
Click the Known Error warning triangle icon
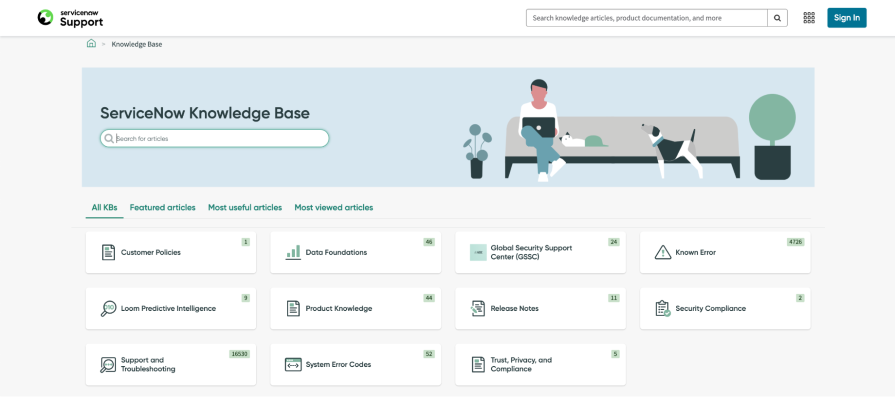pos(663,252)
